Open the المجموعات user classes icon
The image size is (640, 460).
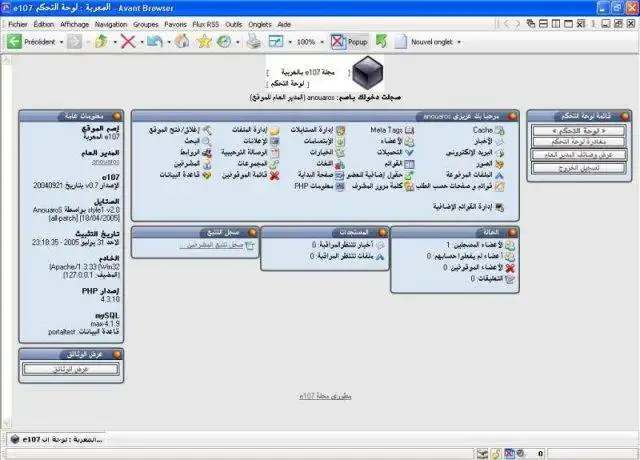click(274, 164)
